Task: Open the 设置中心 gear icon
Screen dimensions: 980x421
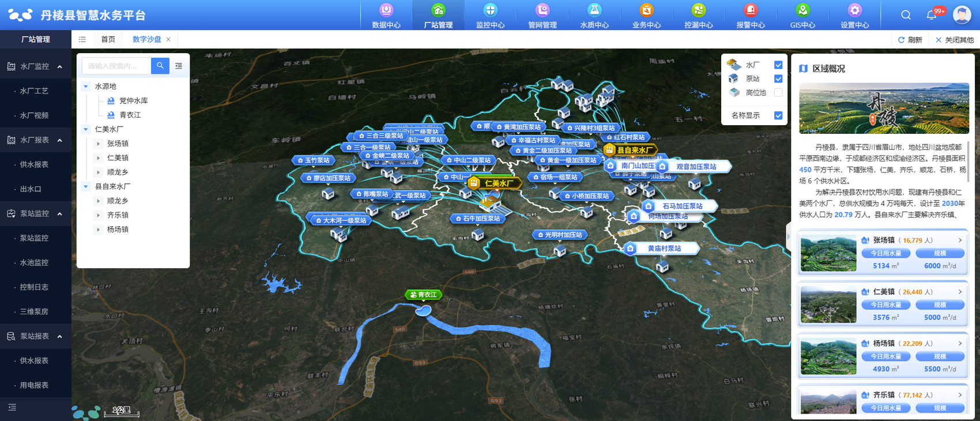Action: tap(854, 11)
